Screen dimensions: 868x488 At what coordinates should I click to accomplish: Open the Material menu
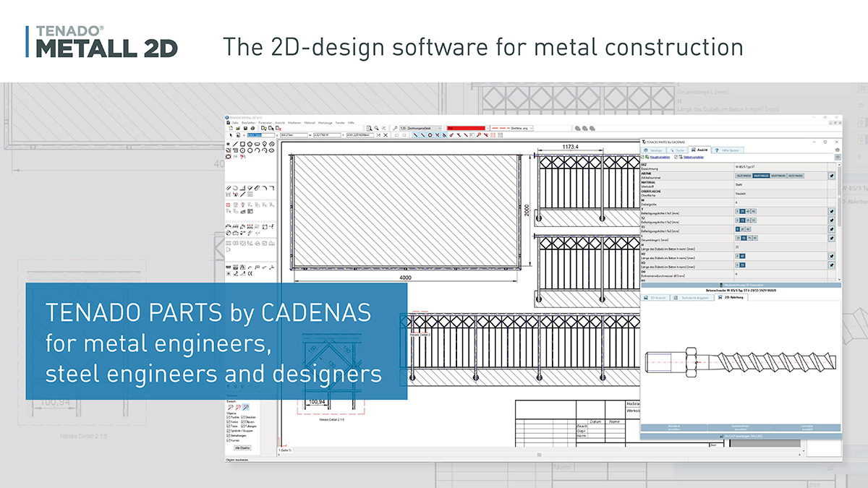pos(309,122)
